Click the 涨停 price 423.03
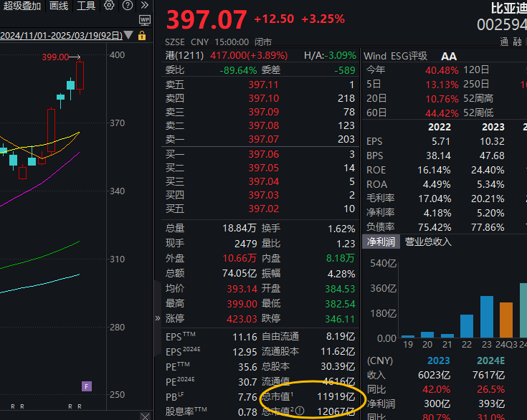 (x=242, y=318)
